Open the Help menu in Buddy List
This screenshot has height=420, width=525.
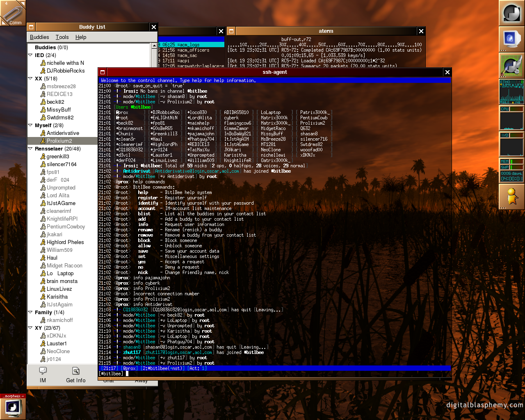pos(81,37)
